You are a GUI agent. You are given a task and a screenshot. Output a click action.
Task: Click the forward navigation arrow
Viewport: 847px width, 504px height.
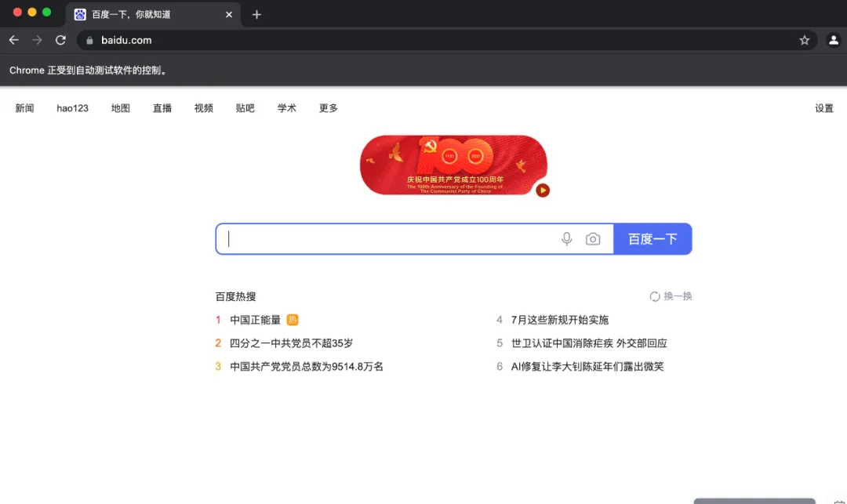(x=37, y=40)
